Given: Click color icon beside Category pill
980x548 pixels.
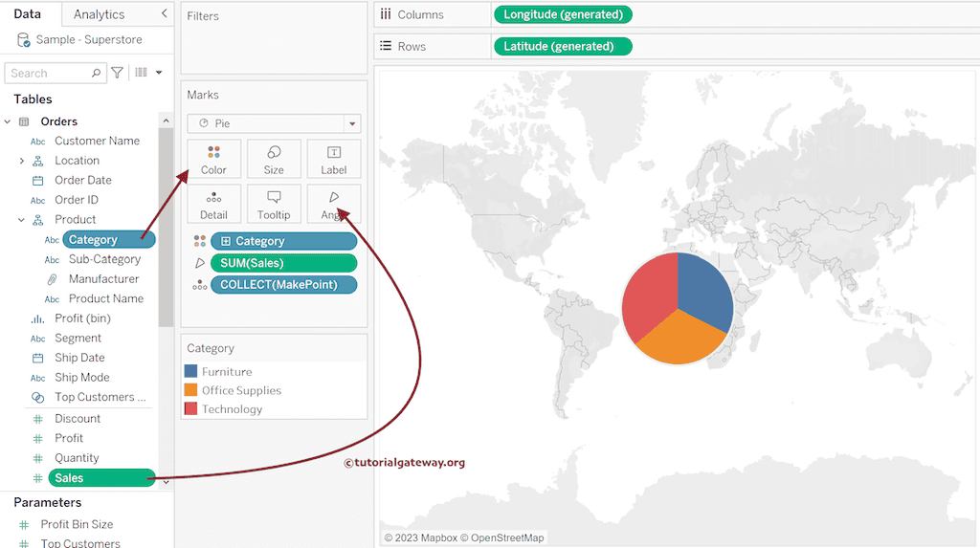Looking at the screenshot, I should click(x=199, y=241).
